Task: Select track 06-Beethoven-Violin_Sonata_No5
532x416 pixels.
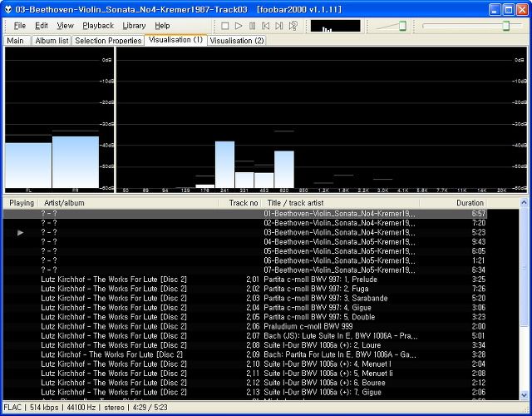Action: click(245, 260)
